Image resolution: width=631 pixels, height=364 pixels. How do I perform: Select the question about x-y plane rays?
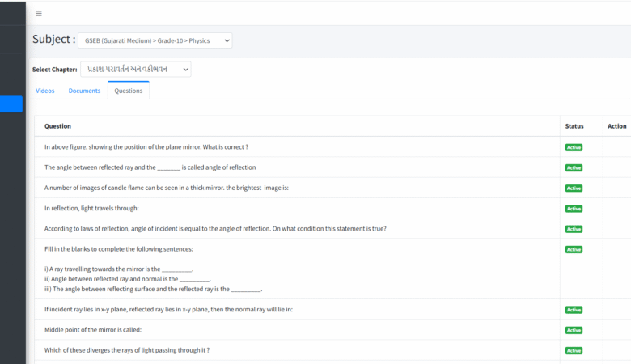pos(168,309)
